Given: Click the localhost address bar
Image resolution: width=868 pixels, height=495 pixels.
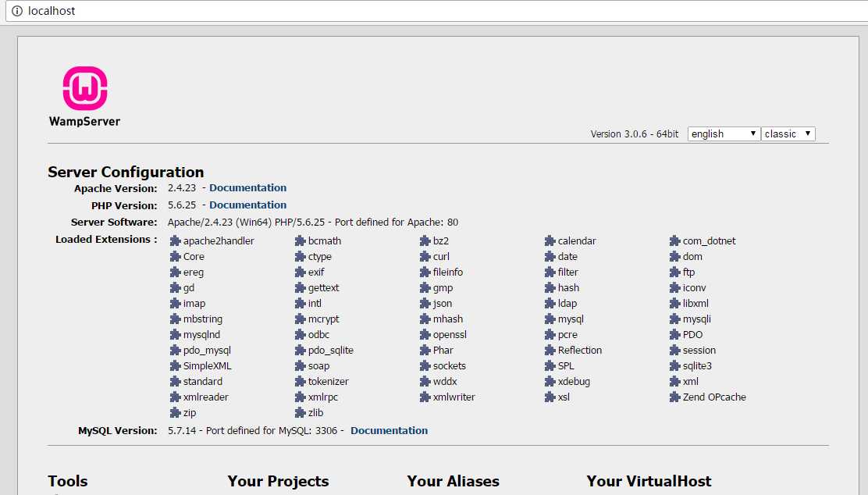Looking at the screenshot, I should [x=437, y=11].
